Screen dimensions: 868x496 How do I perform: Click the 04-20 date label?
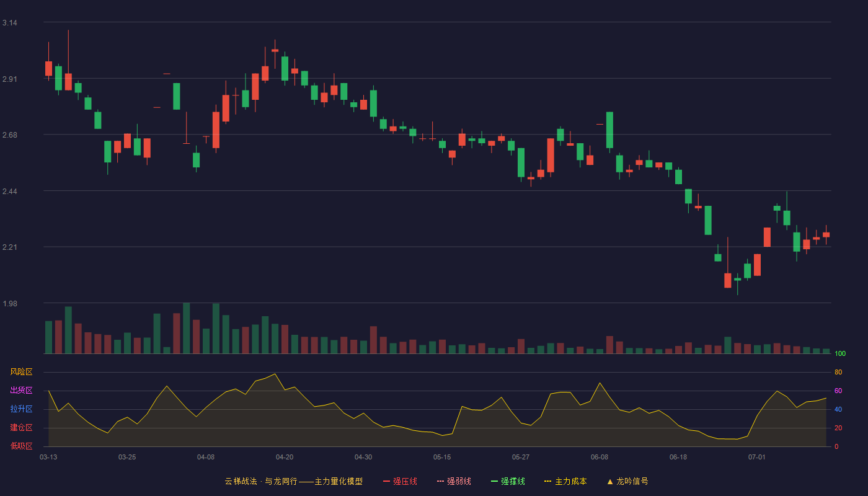click(285, 457)
